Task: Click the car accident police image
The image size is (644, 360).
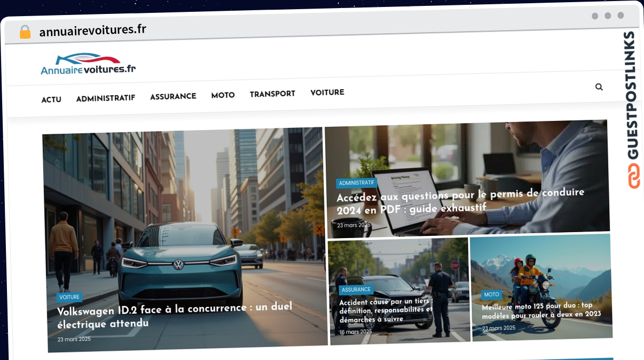Action: pos(398,291)
